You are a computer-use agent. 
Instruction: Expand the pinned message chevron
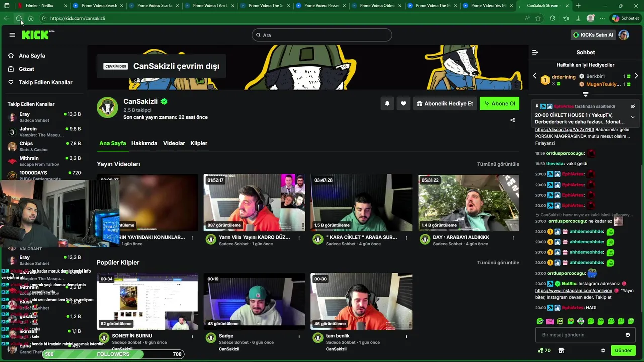pyautogui.click(x=633, y=117)
